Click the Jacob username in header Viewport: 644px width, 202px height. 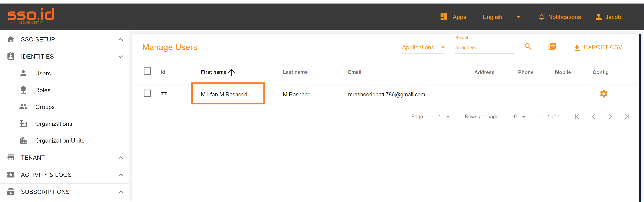[613, 17]
